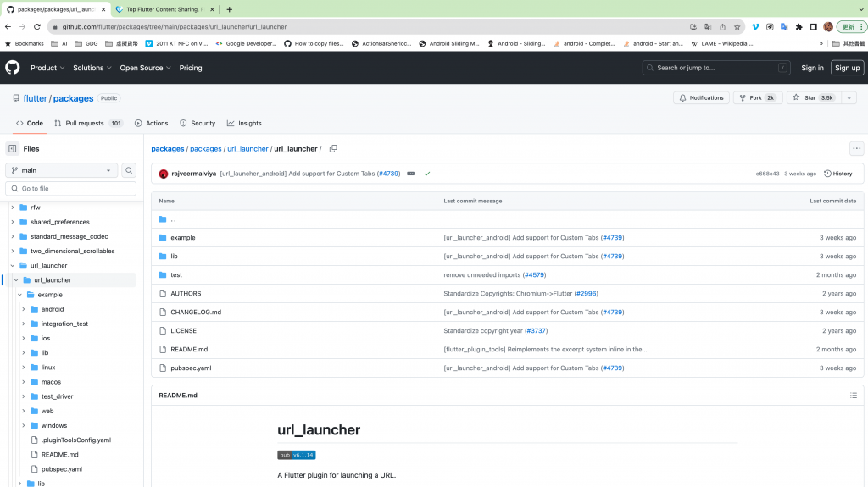Go back in browser history

(x=8, y=26)
